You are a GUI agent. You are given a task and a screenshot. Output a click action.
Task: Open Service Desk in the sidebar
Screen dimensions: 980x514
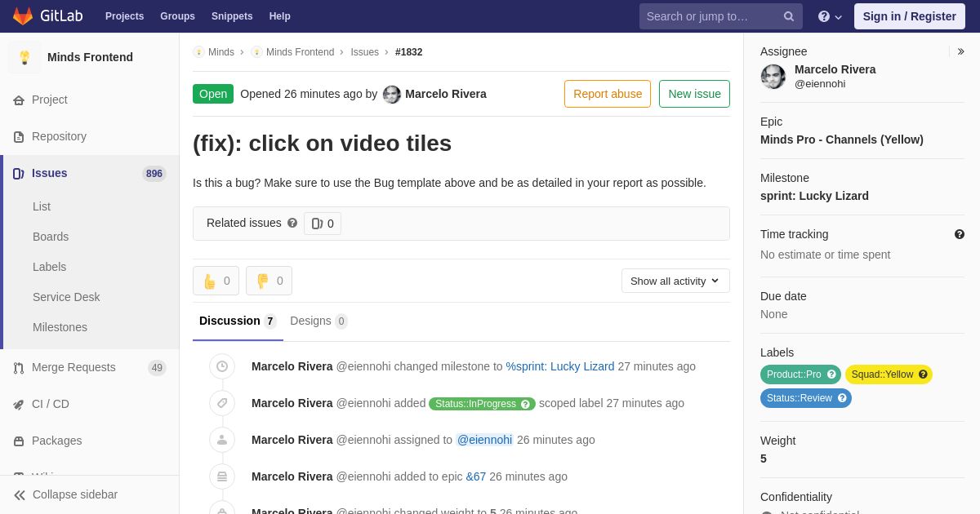click(x=66, y=297)
